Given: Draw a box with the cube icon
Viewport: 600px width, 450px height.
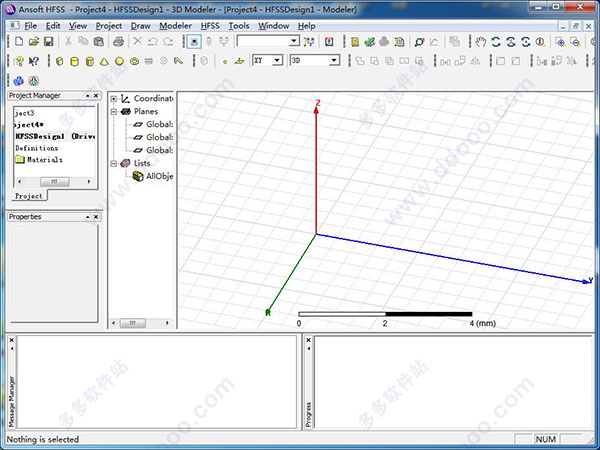Looking at the screenshot, I should pos(60,61).
